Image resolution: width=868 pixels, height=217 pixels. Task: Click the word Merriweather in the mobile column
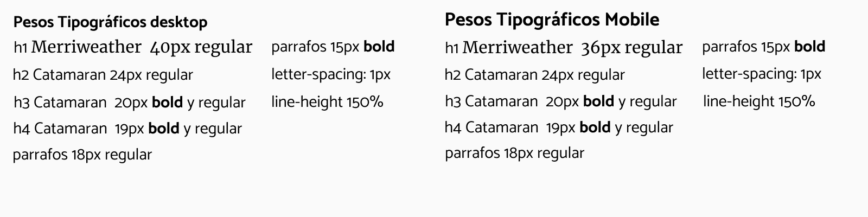point(518,48)
